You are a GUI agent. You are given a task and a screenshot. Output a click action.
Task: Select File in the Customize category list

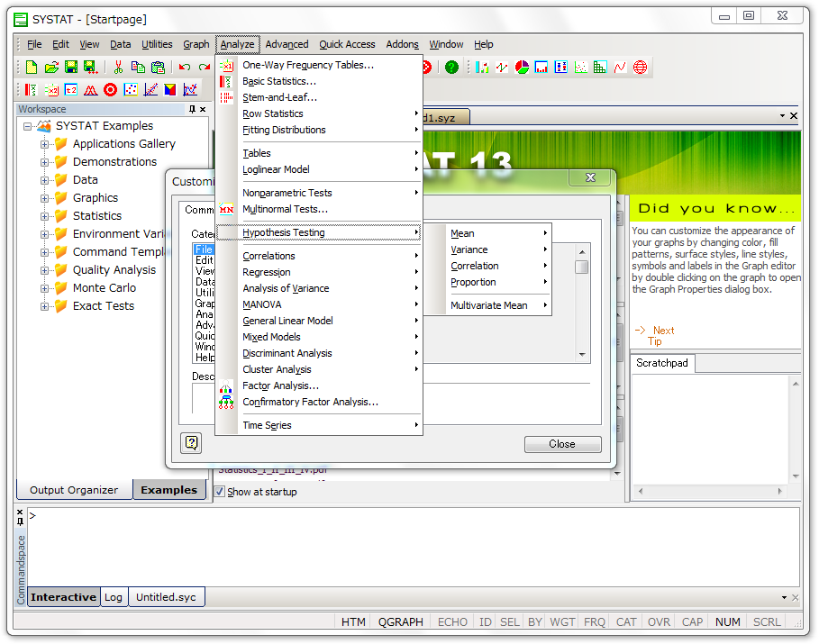(x=204, y=249)
